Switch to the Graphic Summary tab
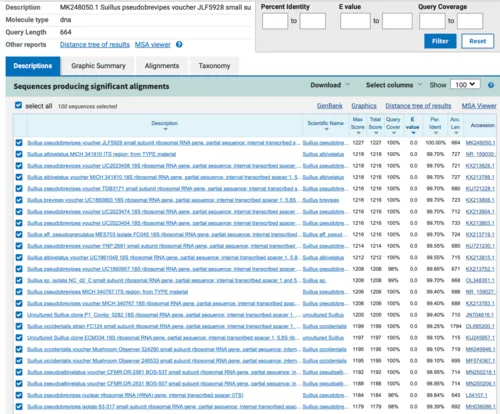This screenshot has height=414, width=500. tap(98, 66)
